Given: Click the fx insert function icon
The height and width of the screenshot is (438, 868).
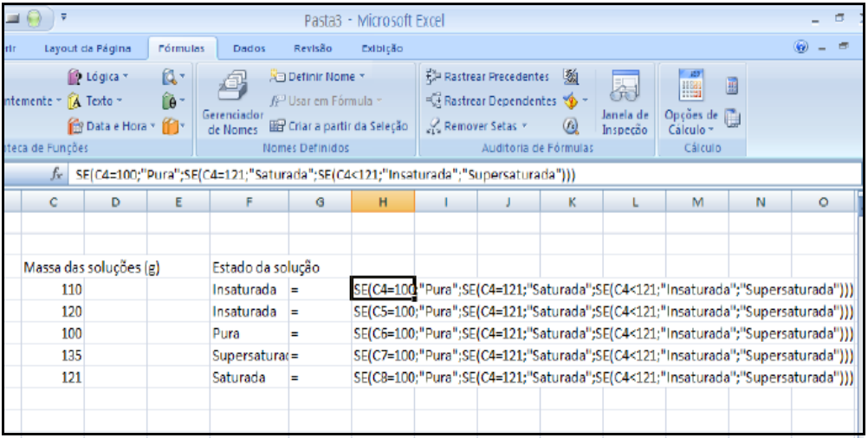Looking at the screenshot, I should [x=56, y=175].
